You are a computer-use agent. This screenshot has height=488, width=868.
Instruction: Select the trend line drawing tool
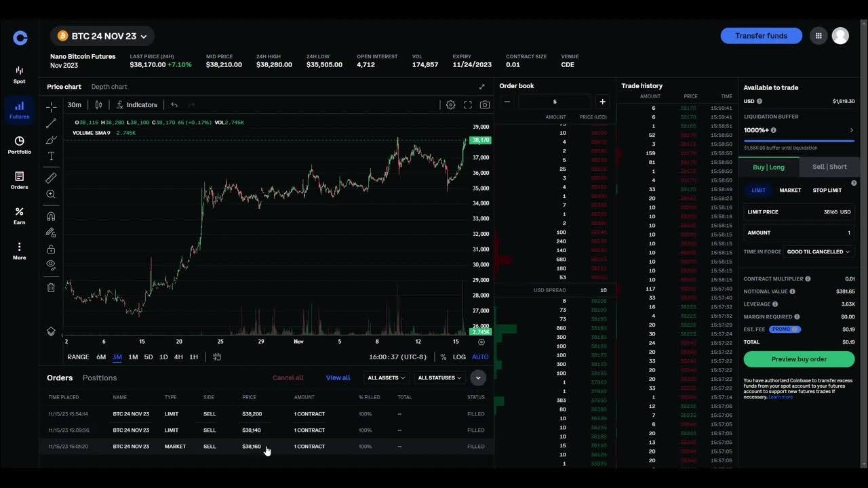51,123
